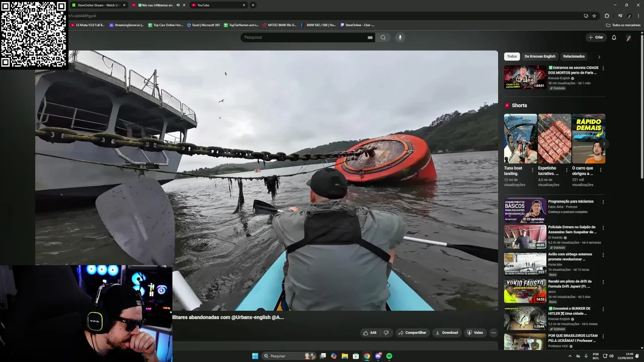Click Compartilhar to share the video

412,332
